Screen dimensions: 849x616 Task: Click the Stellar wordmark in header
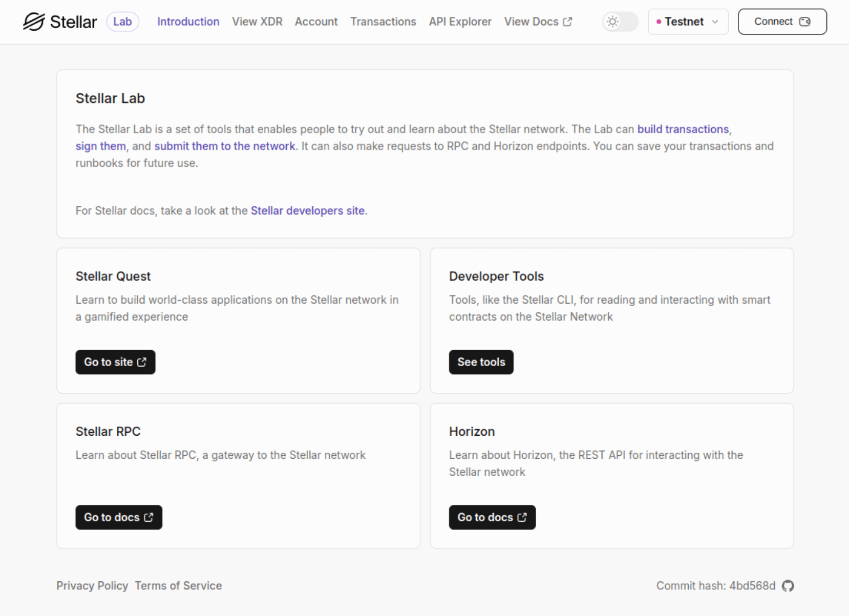(73, 22)
